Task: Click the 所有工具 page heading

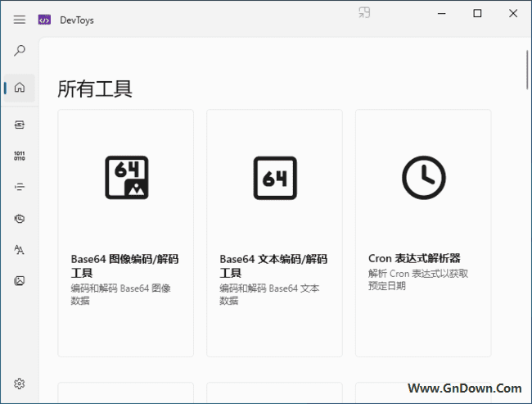Action: 95,89
